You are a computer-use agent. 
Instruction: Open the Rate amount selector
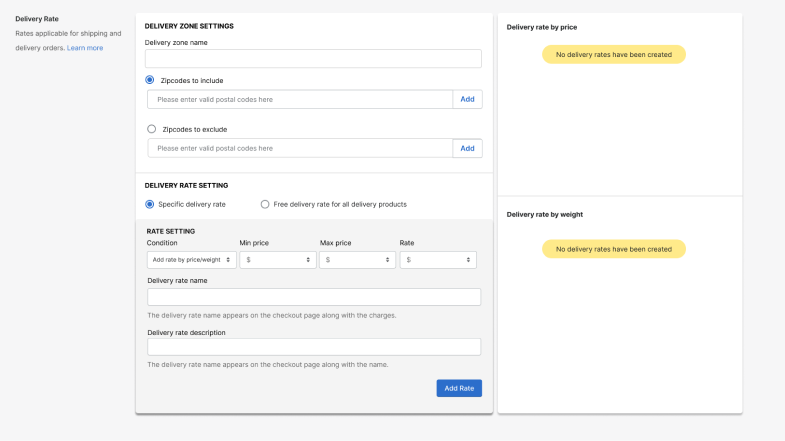tap(438, 260)
